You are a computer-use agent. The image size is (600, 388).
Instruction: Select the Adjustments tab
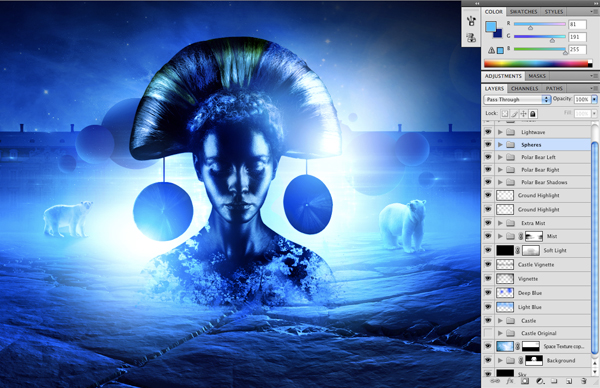coord(503,76)
